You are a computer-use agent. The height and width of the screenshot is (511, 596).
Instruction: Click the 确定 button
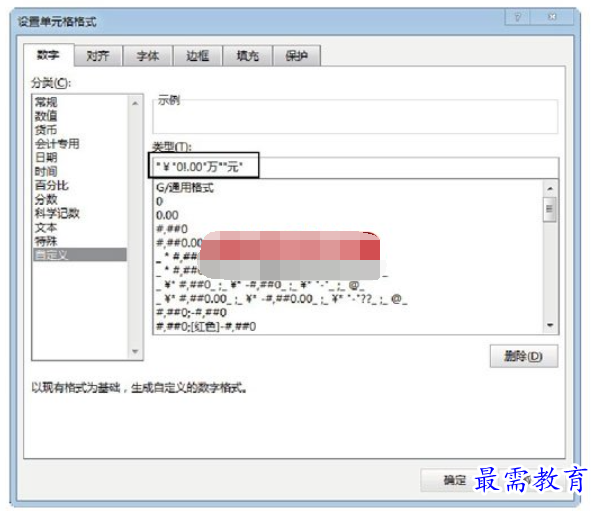point(455,480)
